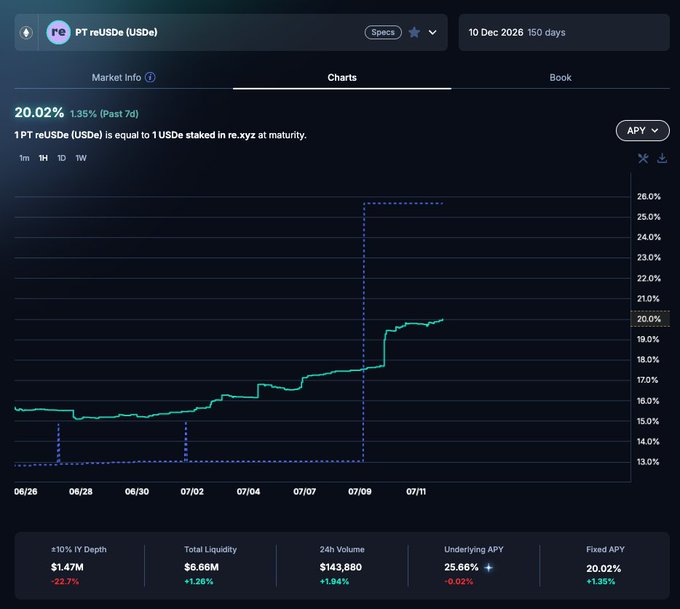Click the +1.26% liquidity change text
Screen dimensions: 680x609
pyautogui.click(x=199, y=581)
